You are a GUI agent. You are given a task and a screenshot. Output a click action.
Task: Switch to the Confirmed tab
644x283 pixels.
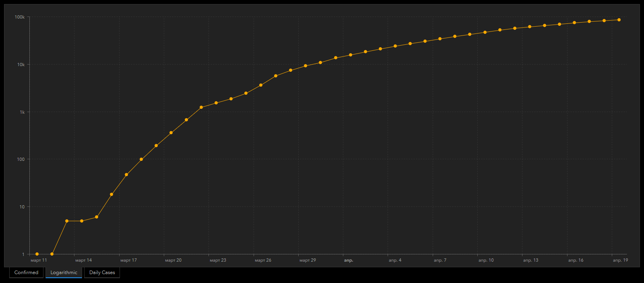click(x=26, y=273)
